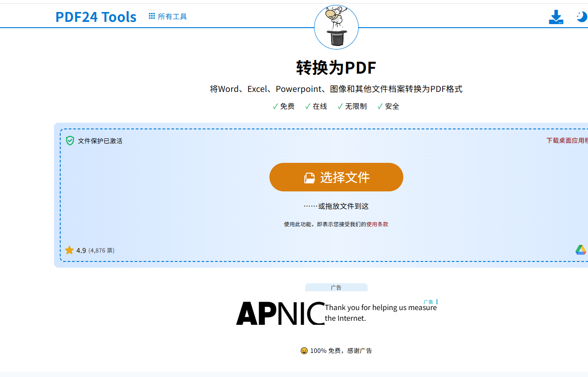Viewport: 588px width, 377px height.
Task: Select the 转换为PDF page heading
Action: [x=336, y=68]
